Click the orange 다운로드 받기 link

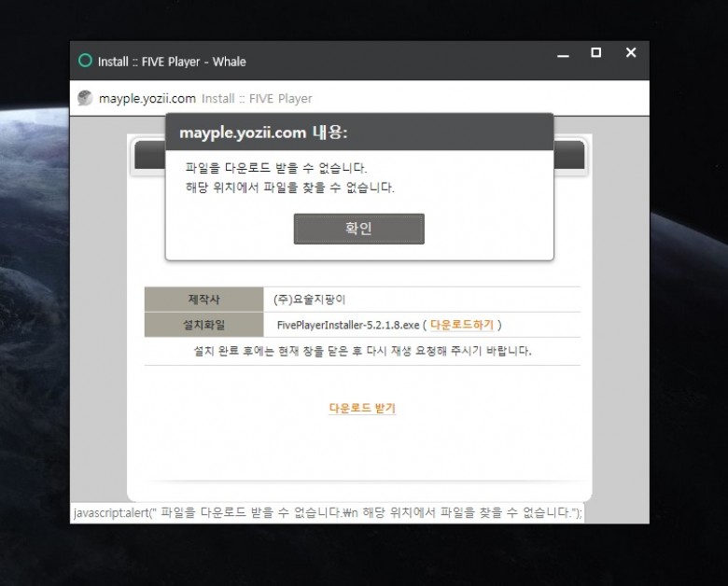(x=362, y=409)
